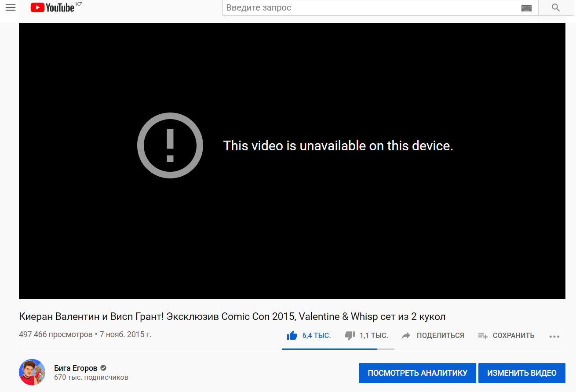Open the on-screen keyboard icon
Image resolution: width=576 pixels, height=392 pixels.
coord(526,8)
